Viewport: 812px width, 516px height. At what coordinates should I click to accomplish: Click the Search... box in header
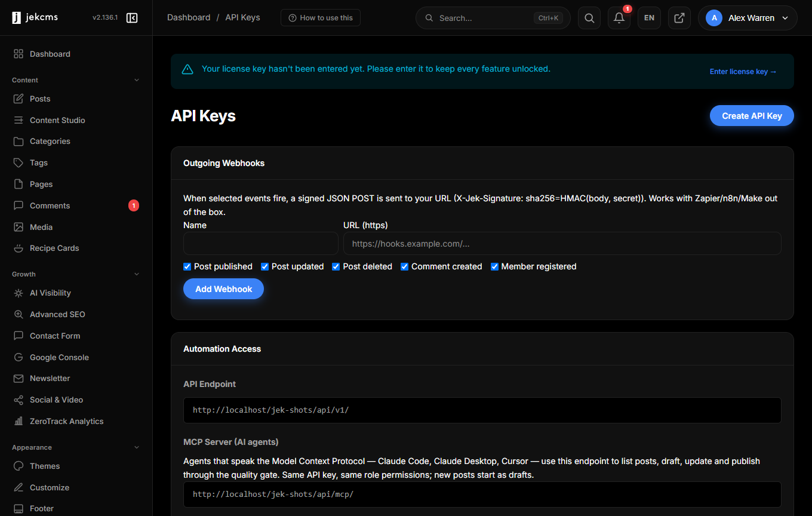point(493,18)
